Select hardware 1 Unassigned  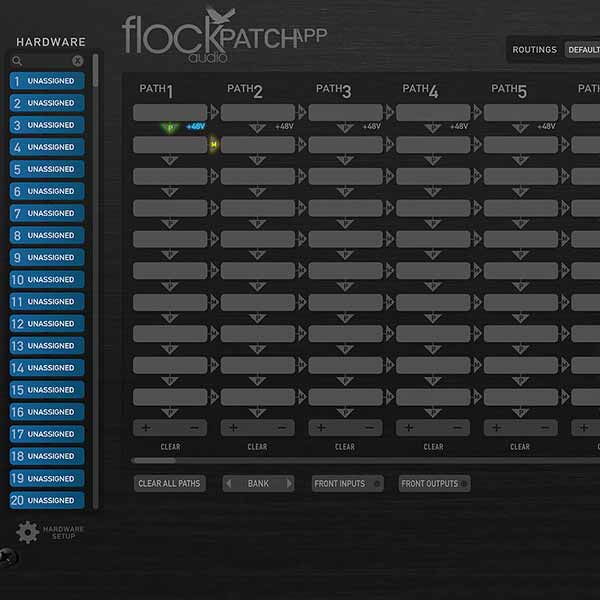pos(47,81)
